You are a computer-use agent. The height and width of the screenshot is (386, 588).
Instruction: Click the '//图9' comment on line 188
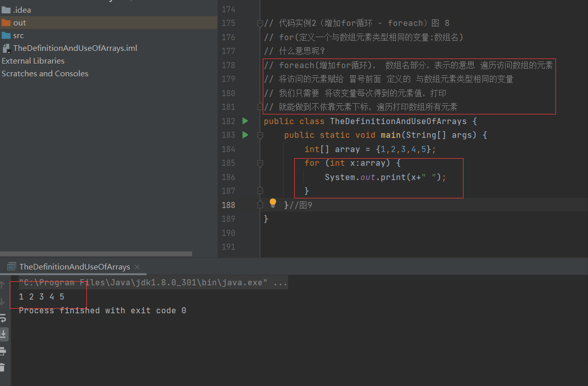300,205
